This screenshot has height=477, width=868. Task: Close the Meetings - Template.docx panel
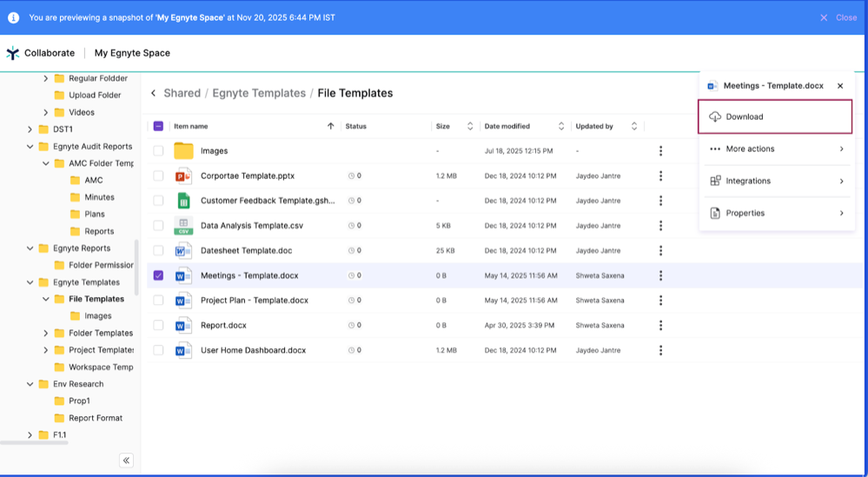(x=840, y=86)
